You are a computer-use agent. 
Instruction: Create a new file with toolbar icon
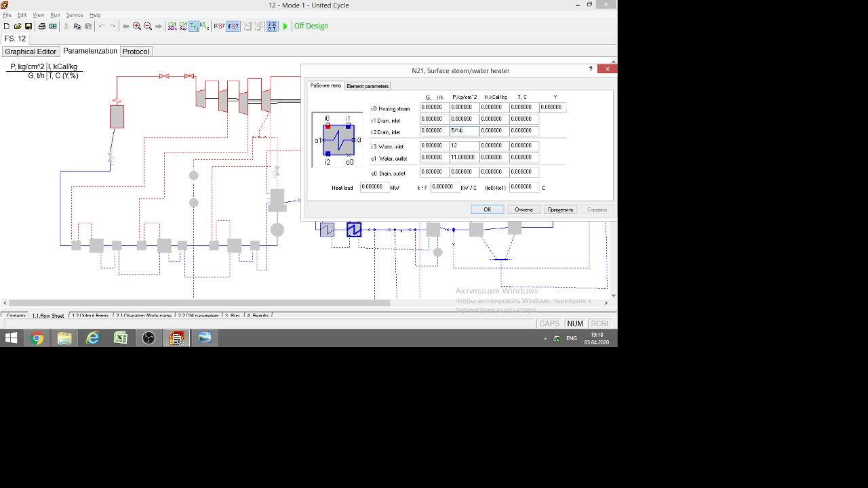7,26
